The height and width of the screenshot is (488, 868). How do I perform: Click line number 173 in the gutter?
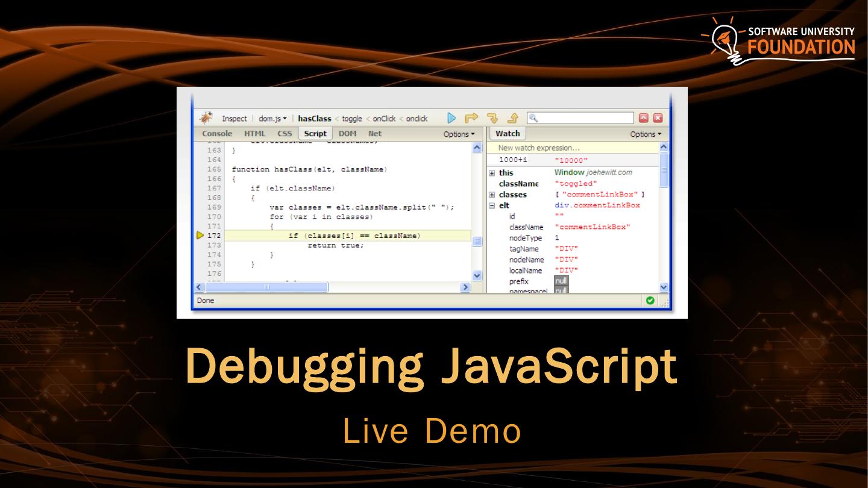point(214,245)
